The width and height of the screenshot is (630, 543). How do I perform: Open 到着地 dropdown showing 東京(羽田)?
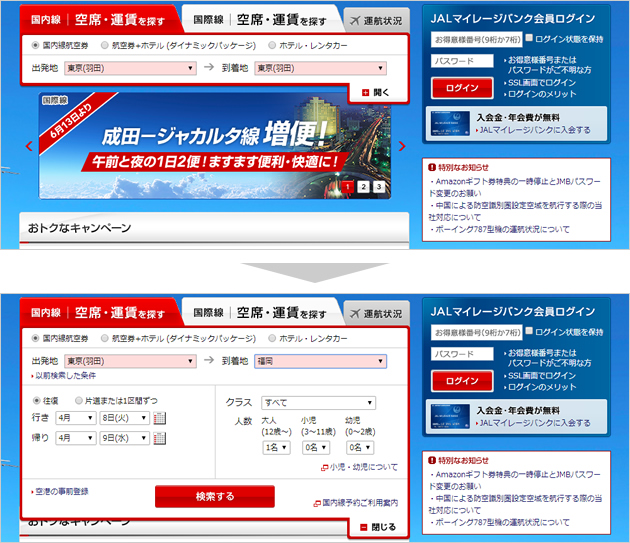(321, 68)
